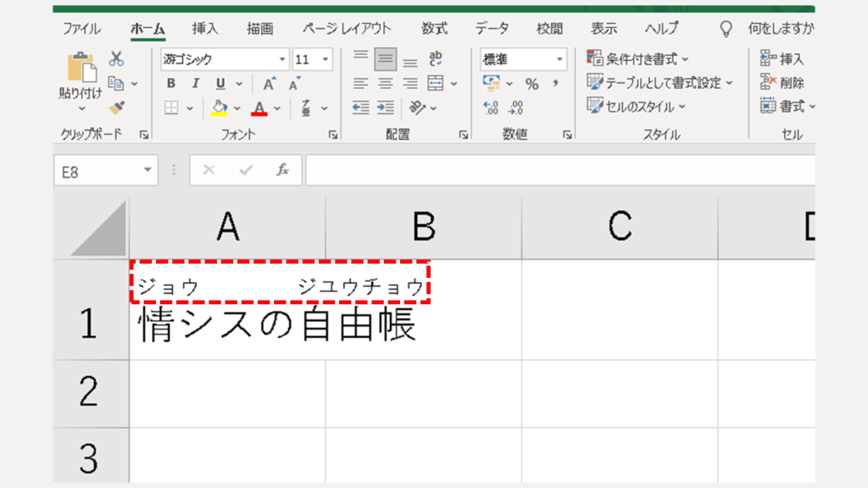Apply the red font color A

259,108
